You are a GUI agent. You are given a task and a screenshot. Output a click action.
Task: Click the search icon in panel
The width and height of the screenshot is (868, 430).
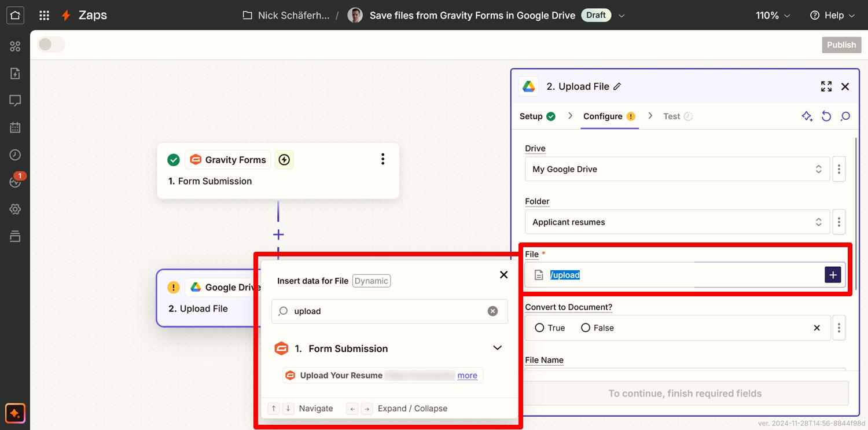(x=845, y=116)
